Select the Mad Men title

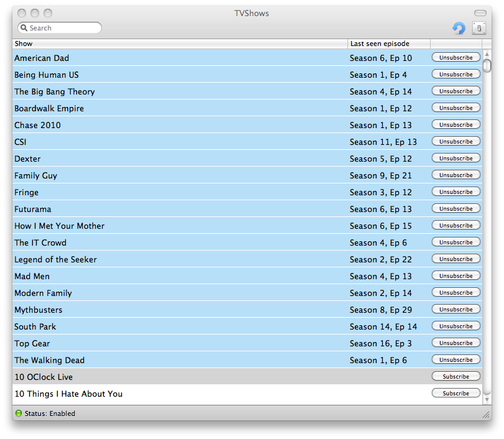click(32, 276)
